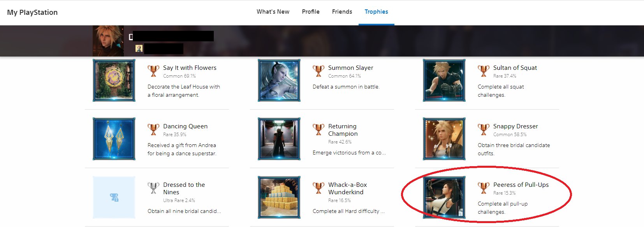Open the Dressed to the Nines trophy title
Screen dimensions: 644x227
coord(184,188)
